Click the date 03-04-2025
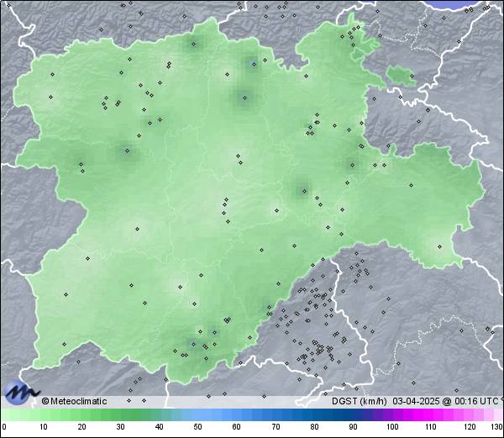The width and height of the screenshot is (504, 438). point(416,401)
